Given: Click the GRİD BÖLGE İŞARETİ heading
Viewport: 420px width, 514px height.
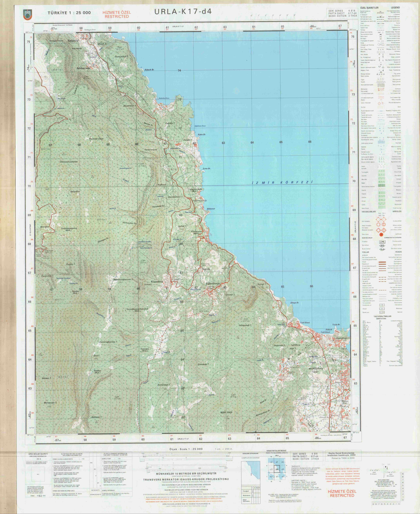Looking at the screenshot, I should [x=38, y=454].
